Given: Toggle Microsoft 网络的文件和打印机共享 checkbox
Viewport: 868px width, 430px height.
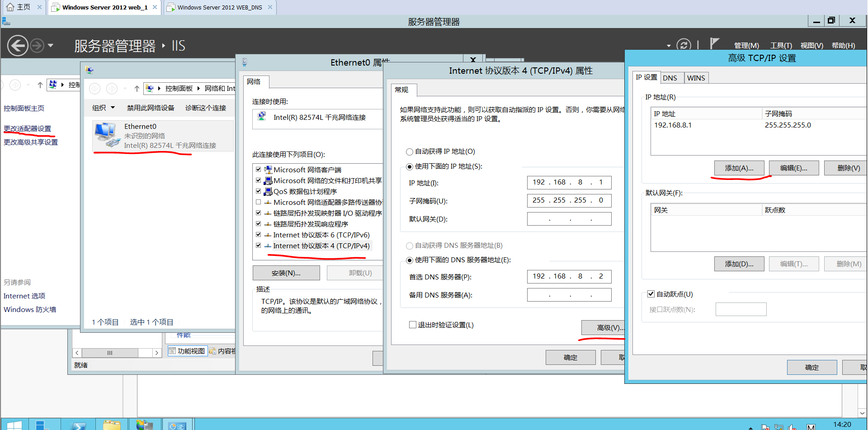Looking at the screenshot, I should point(259,180).
